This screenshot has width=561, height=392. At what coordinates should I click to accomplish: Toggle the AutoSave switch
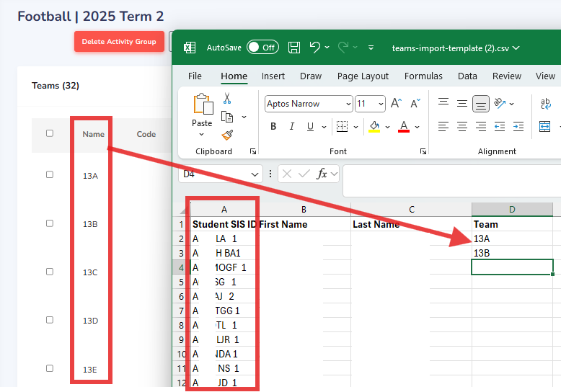click(x=262, y=48)
